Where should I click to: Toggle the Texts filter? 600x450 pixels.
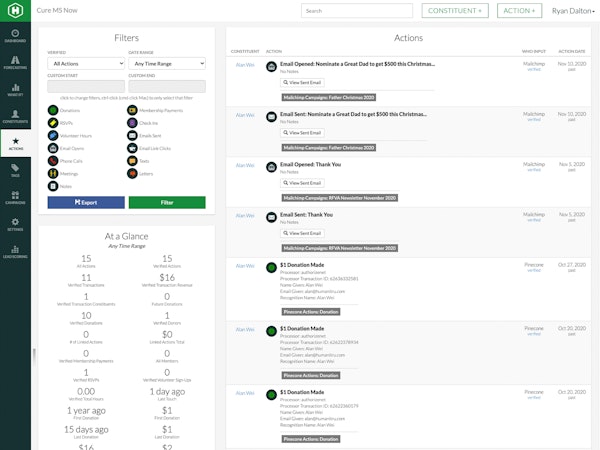coord(132,161)
